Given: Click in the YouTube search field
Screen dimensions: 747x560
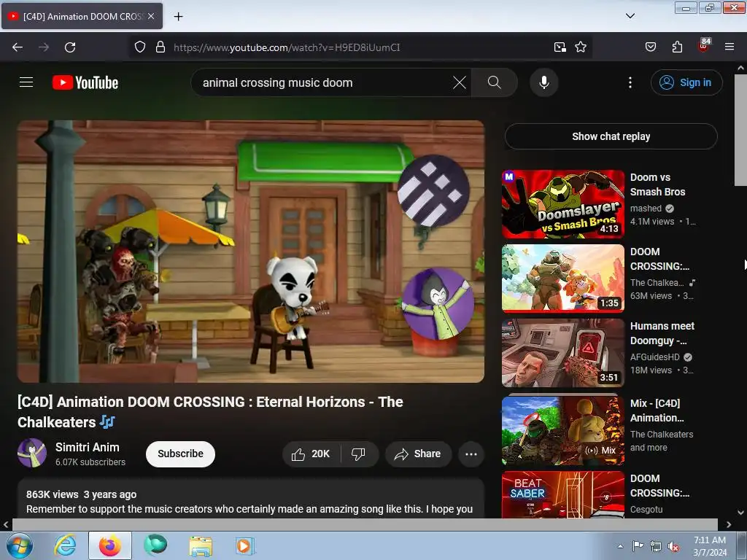Looking at the screenshot, I should click(x=324, y=82).
